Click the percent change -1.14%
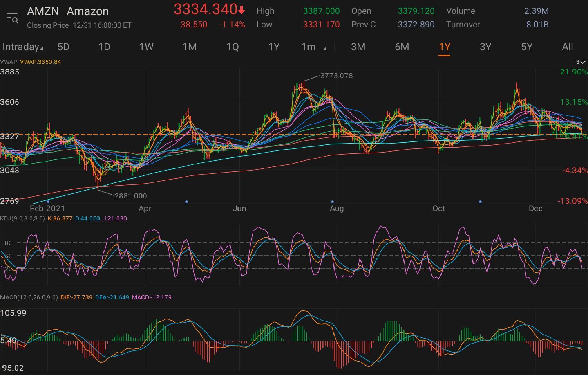This screenshot has width=588, height=375. point(232,25)
